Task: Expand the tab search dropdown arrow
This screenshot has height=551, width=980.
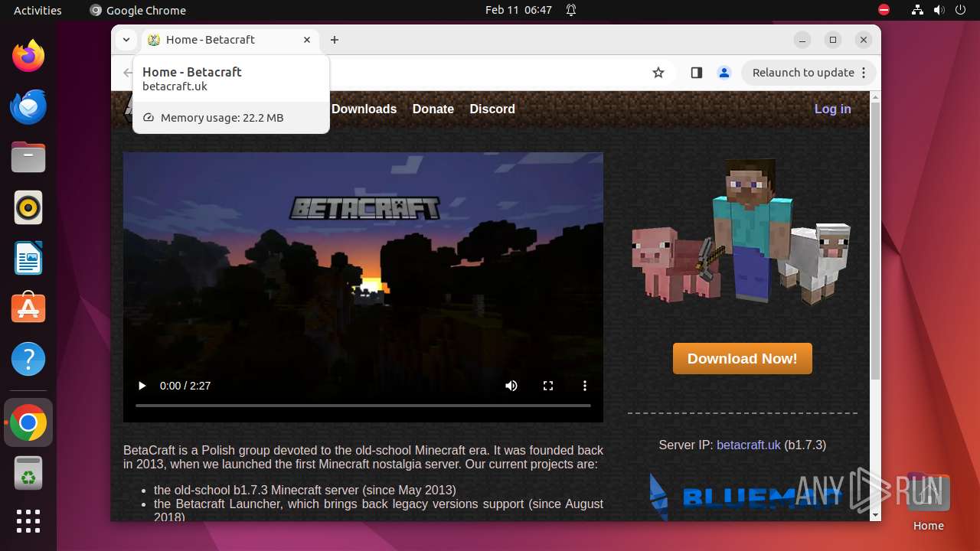Action: click(x=126, y=40)
